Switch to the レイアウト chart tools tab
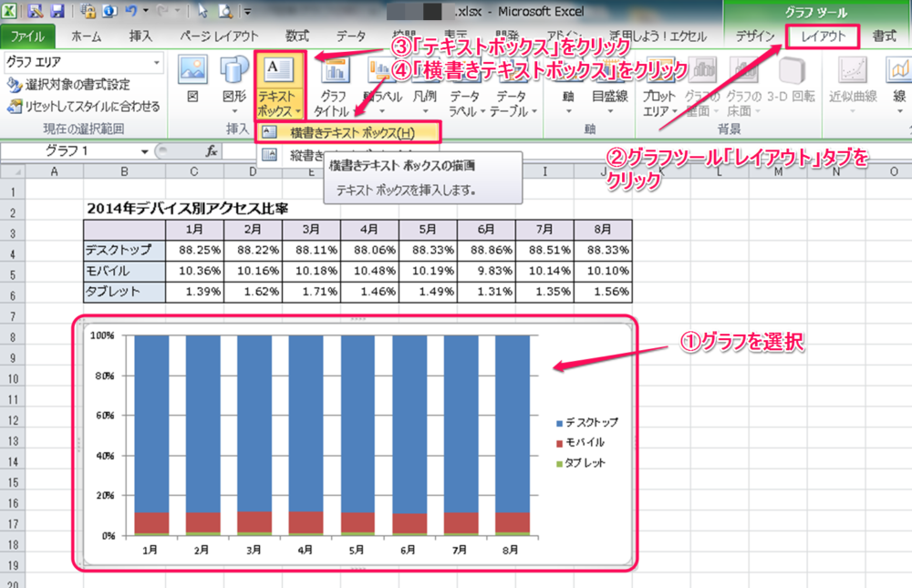 click(823, 36)
